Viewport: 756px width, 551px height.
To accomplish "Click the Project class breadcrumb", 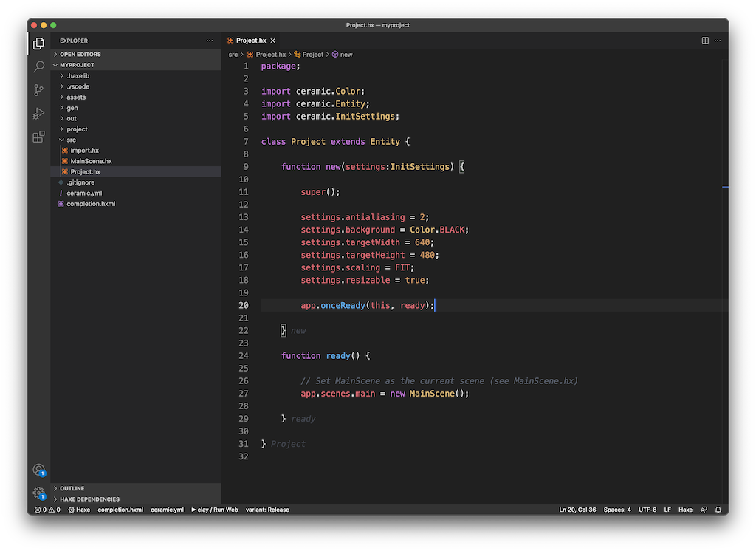I will click(x=309, y=55).
